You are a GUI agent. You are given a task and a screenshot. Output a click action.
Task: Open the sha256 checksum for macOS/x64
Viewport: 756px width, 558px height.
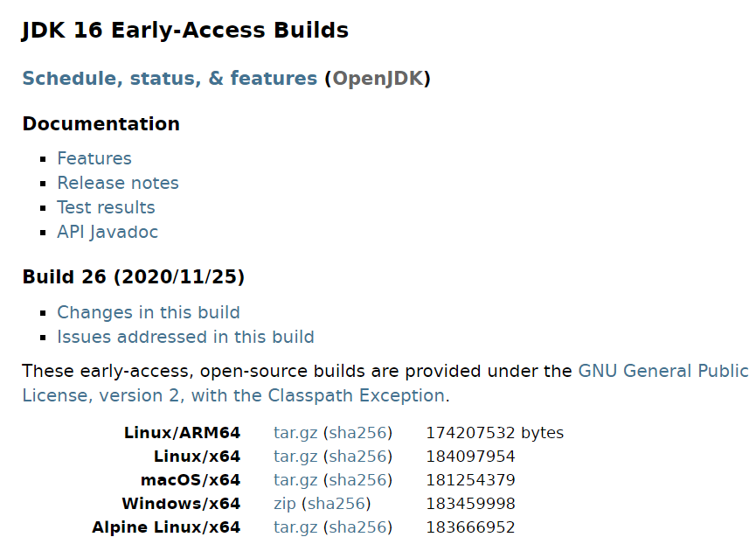(357, 480)
